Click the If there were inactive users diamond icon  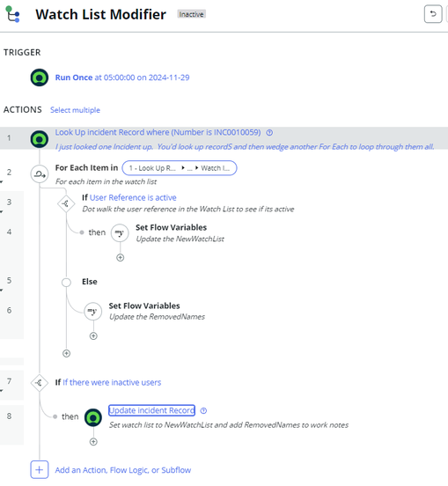pyautogui.click(x=40, y=383)
